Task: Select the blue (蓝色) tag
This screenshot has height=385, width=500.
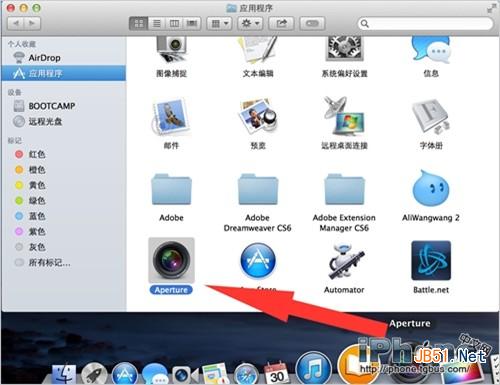Action: tap(63, 216)
